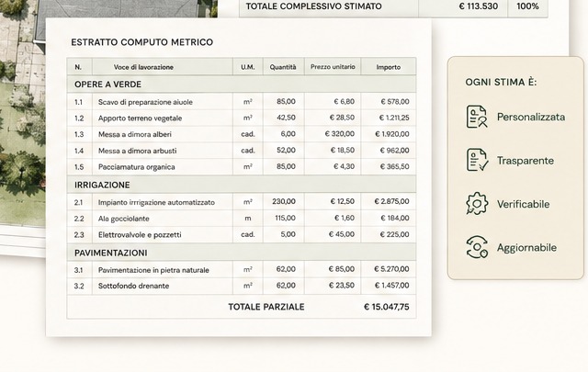Click the TOTALE PARZIALE label
The width and height of the screenshot is (588, 372).
click(266, 307)
